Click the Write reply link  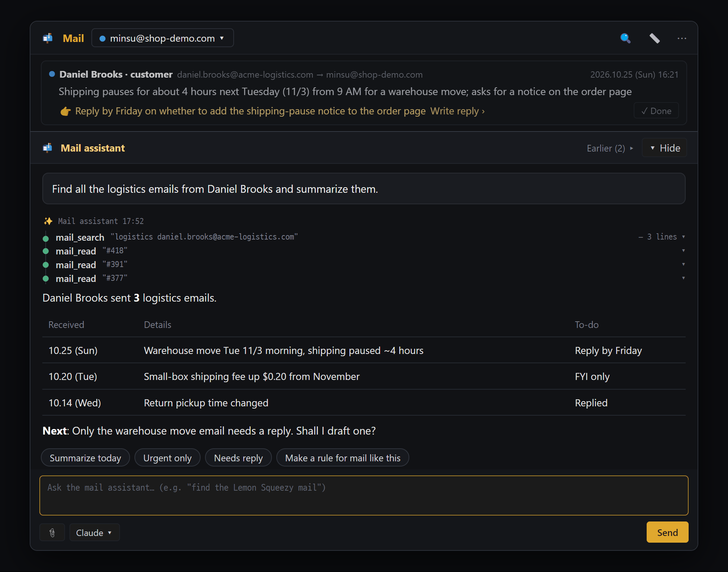458,111
